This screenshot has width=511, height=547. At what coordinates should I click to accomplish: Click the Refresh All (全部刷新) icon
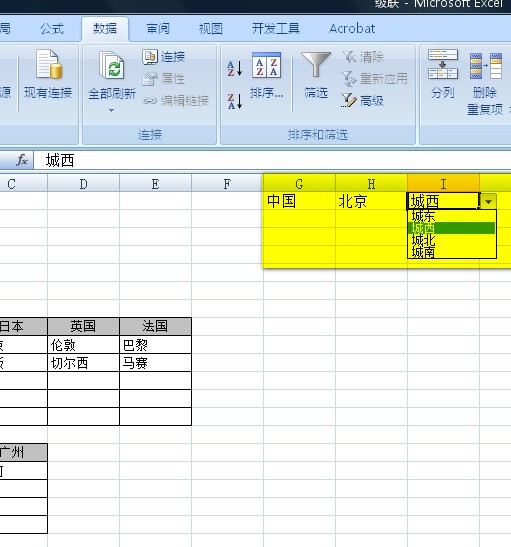(x=112, y=65)
